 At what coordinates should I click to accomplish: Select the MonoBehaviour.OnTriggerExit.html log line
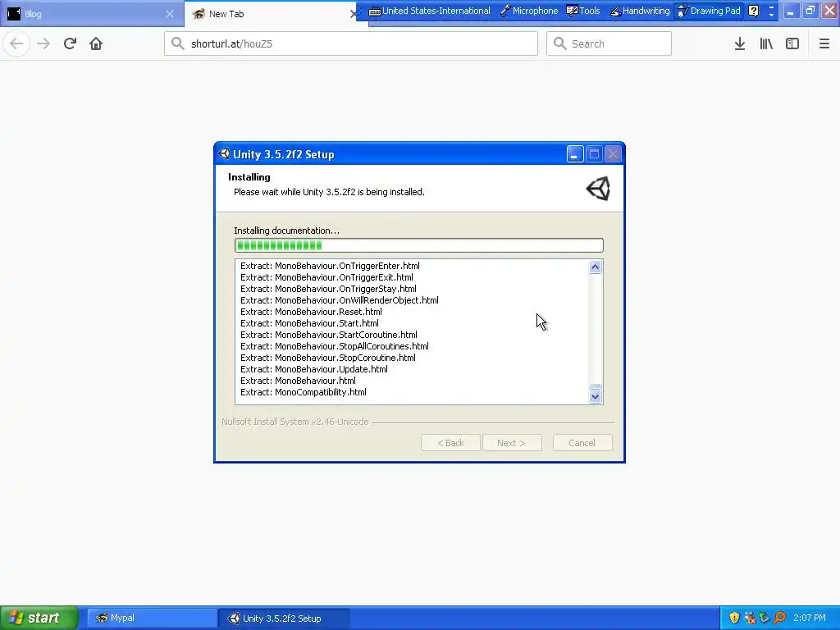[326, 277]
